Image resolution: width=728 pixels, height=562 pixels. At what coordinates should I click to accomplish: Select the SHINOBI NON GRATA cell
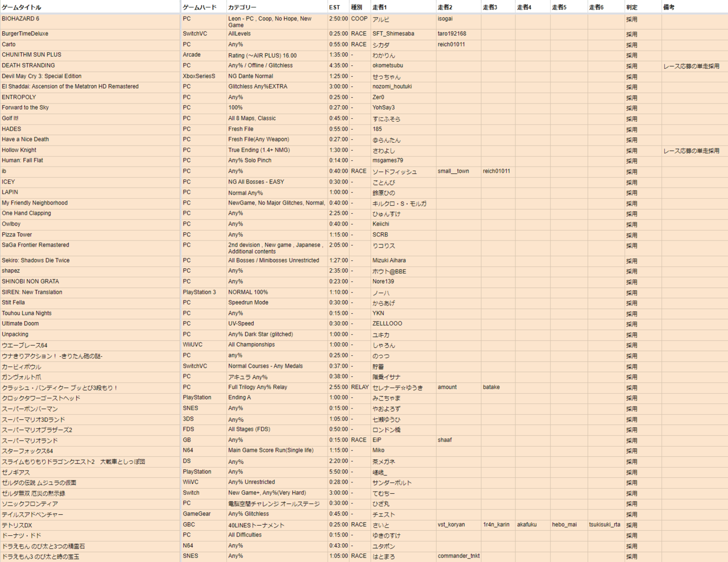point(90,282)
